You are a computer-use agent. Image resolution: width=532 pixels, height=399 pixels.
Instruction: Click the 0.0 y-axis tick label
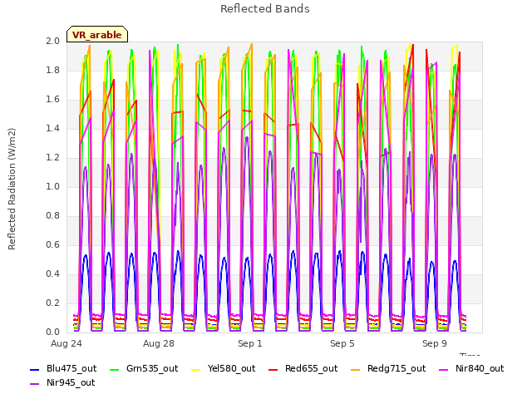tap(53, 332)
